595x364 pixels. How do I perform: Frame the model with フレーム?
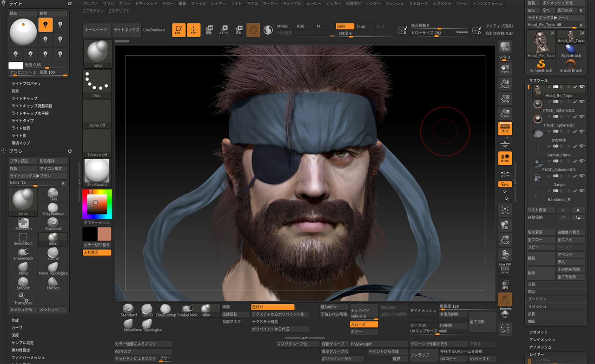coord(505,210)
